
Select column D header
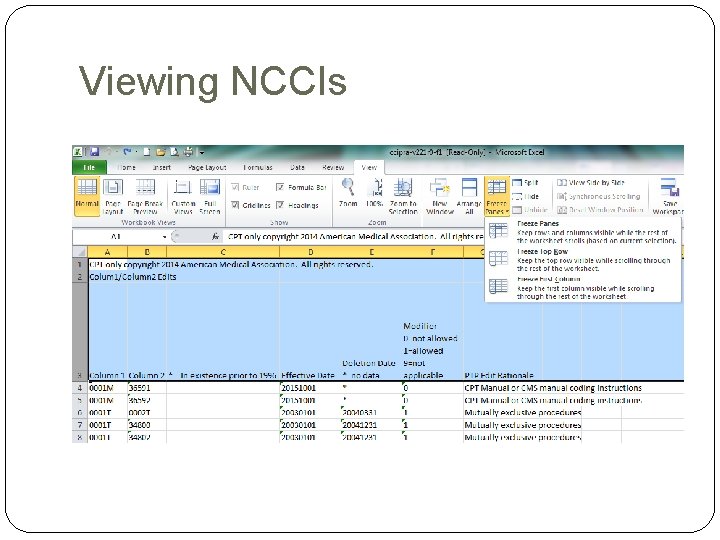pos(310,252)
